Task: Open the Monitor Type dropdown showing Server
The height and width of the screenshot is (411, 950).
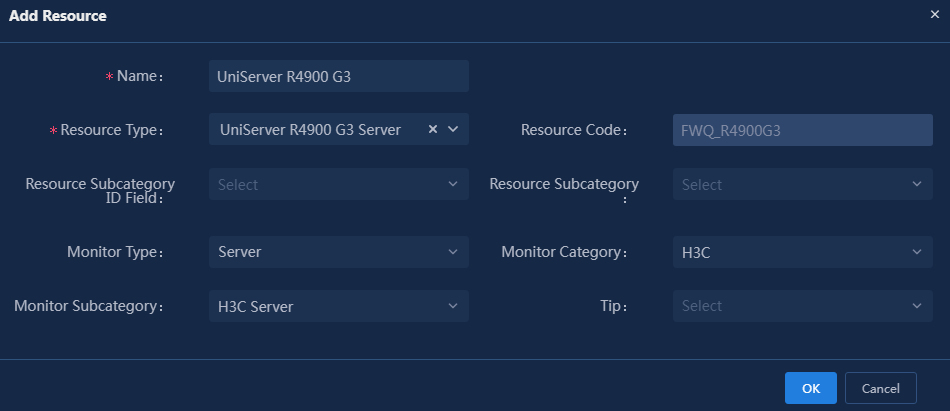Action: [x=339, y=252]
